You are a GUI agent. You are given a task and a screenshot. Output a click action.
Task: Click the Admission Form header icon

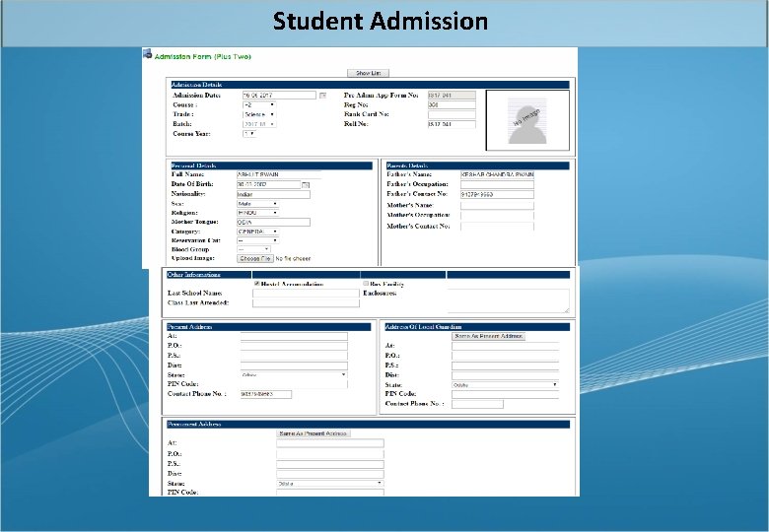[x=147, y=53]
